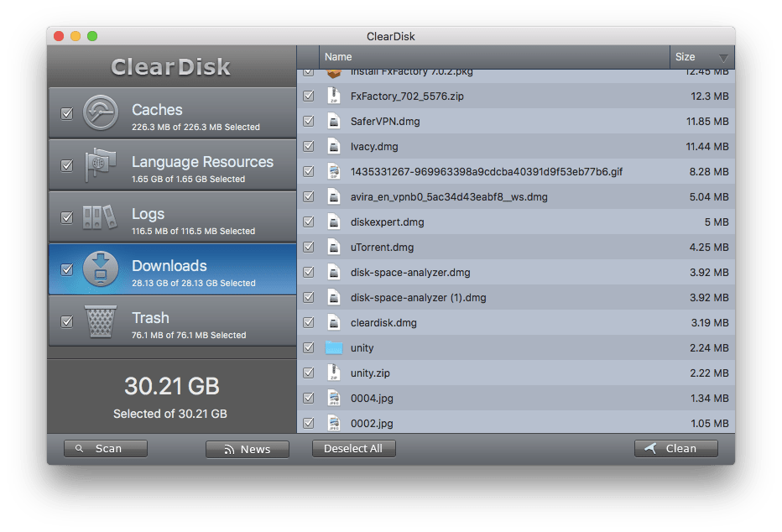Select the Caches category icon
Screen dimensions: 782x532
[101, 112]
